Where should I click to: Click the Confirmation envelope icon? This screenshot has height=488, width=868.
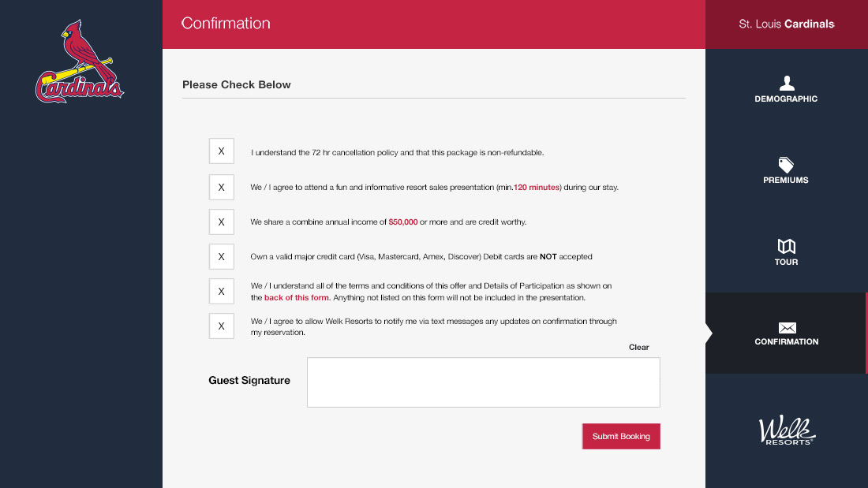coord(787,327)
